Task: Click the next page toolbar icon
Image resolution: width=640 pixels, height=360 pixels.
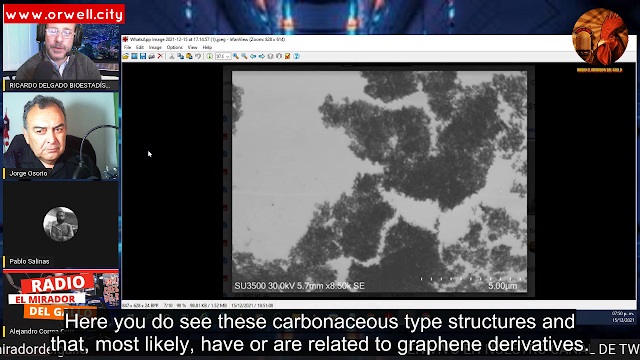Action: pyautogui.click(x=279, y=56)
